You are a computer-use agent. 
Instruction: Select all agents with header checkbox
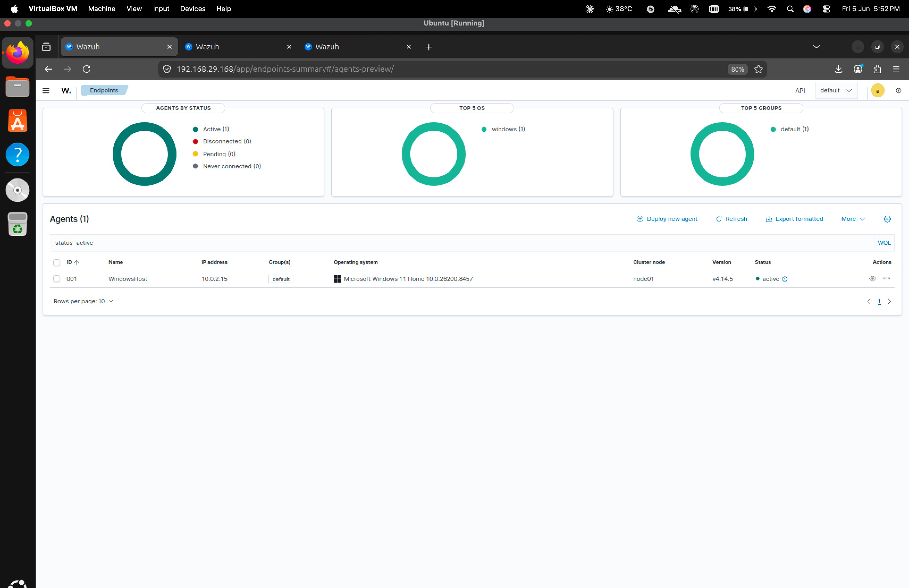[x=57, y=262]
